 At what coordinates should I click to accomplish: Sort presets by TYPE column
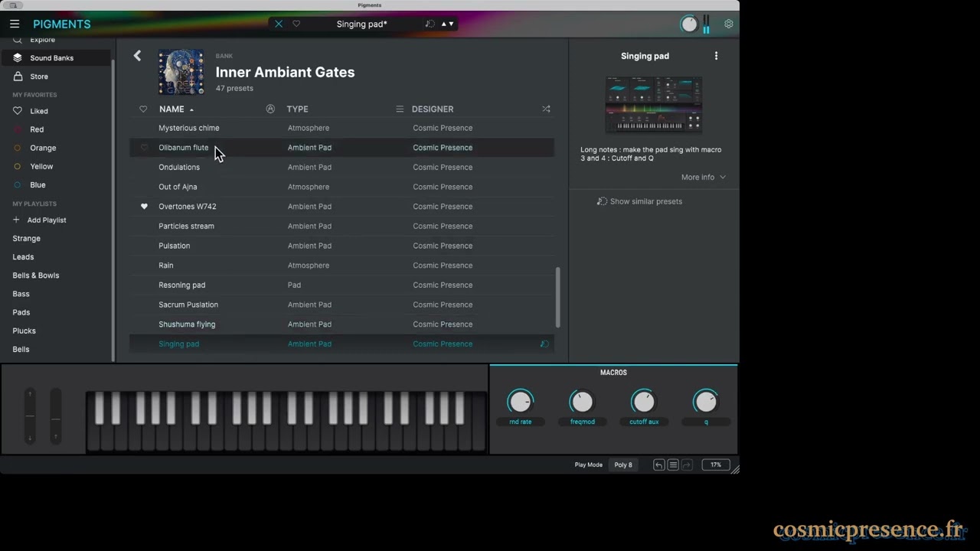[297, 109]
